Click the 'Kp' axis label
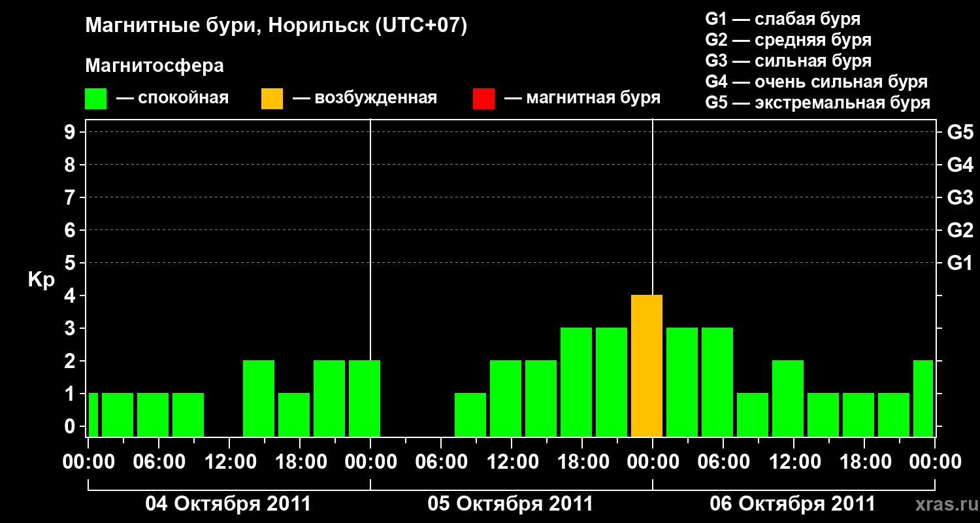 coord(41,280)
